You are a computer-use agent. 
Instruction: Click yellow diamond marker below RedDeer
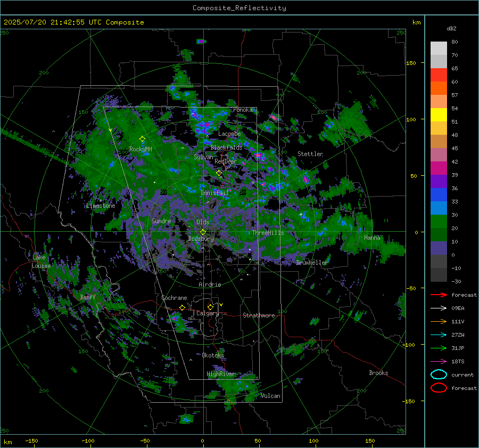point(219,173)
